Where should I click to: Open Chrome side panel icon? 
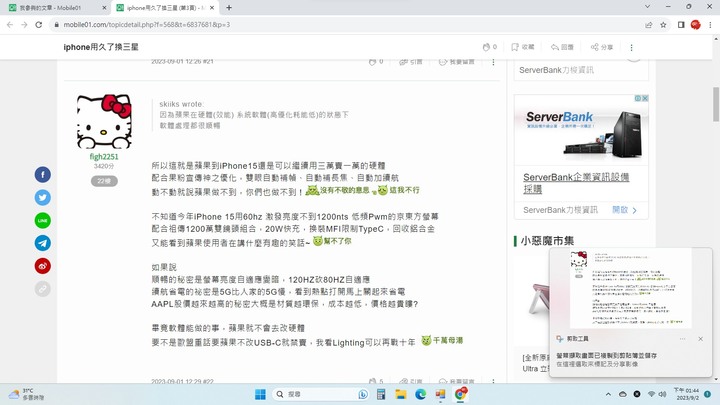click(681, 25)
